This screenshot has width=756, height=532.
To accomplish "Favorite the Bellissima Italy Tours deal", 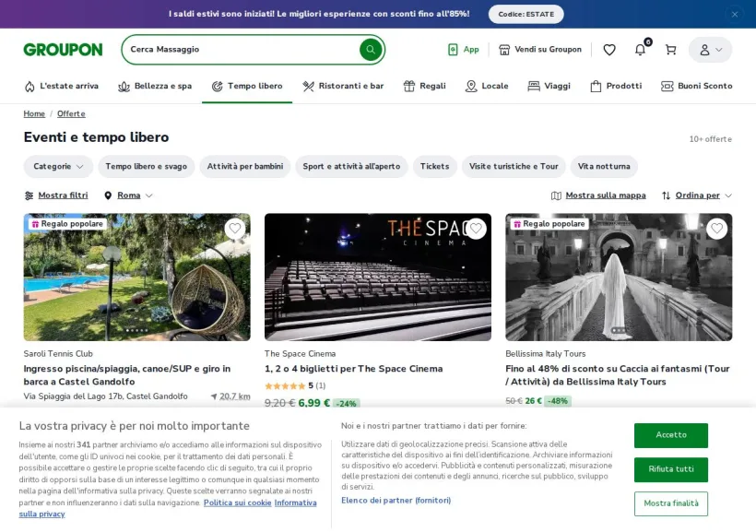I will point(716,228).
